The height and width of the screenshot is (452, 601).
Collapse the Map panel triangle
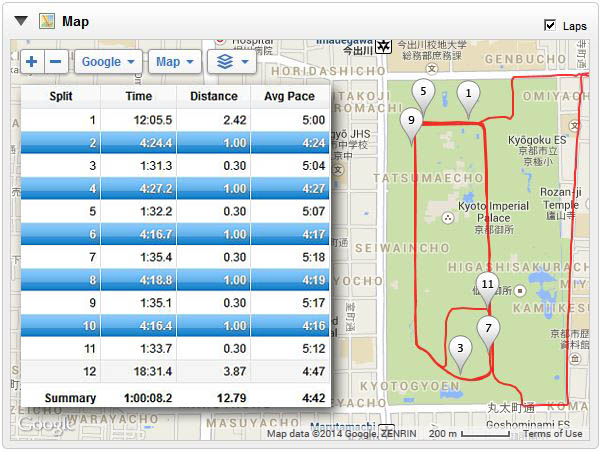(x=21, y=21)
